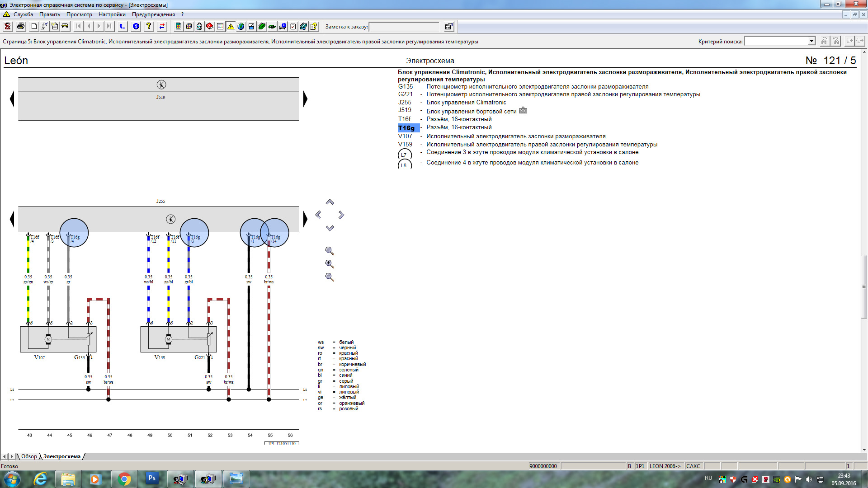
Task: Click the right arrow beside the J519 block
Action: 305,99
